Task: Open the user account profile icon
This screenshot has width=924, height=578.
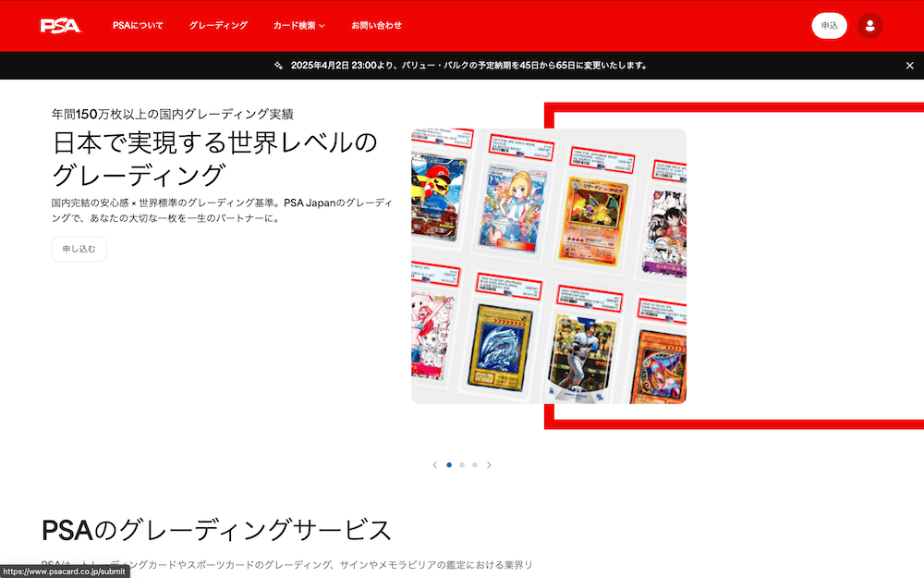Action: pyautogui.click(x=869, y=25)
